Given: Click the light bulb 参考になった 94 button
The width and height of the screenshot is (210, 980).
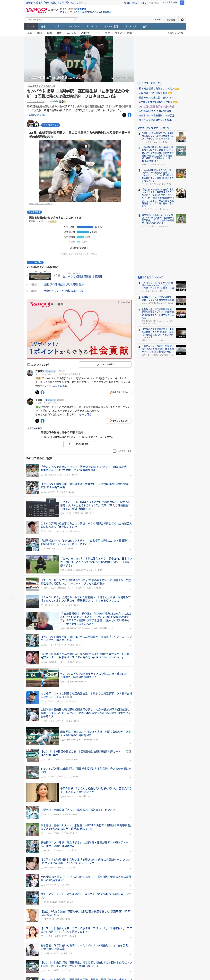Looking at the screenshot, I should click(x=119, y=392).
